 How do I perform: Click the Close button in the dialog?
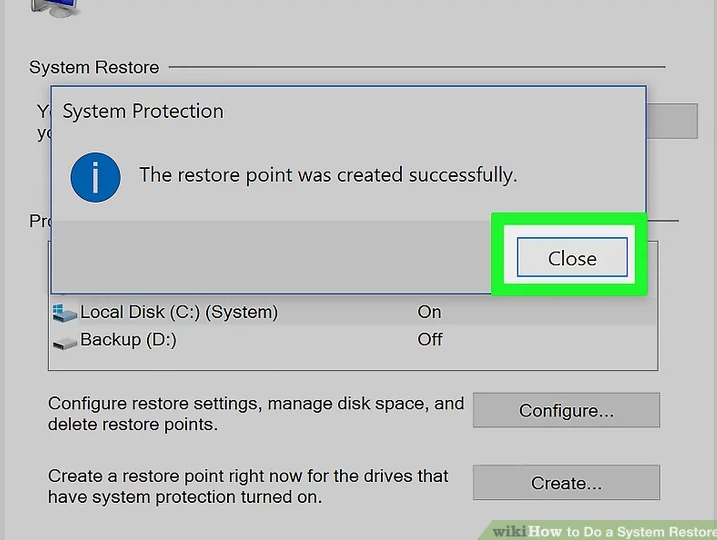tap(572, 258)
